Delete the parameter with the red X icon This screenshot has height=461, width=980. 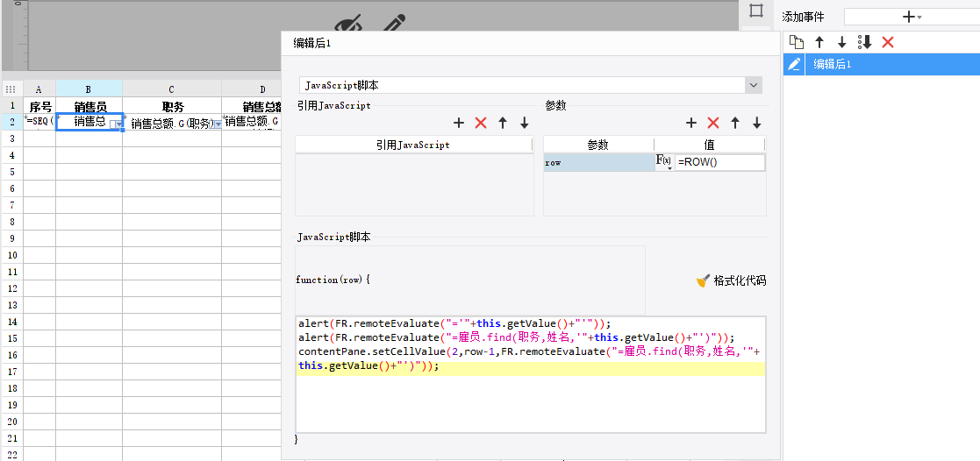coord(713,123)
